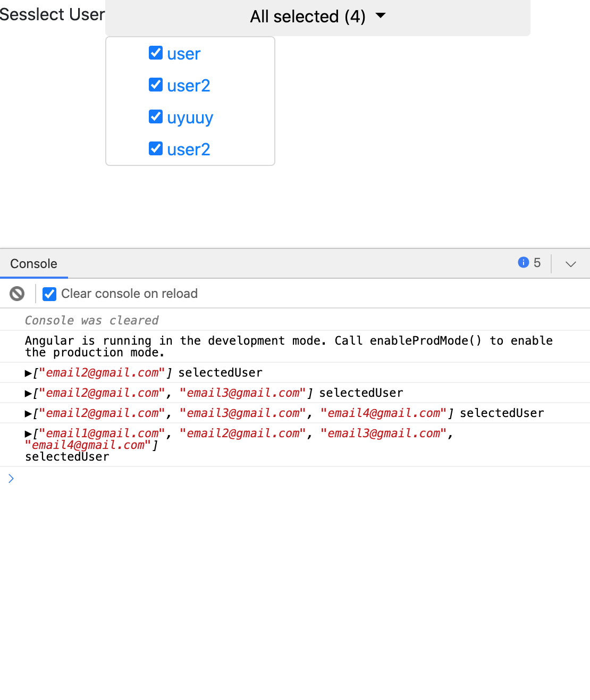Click the user option label
The width and height of the screenshot is (590, 700).
(183, 54)
